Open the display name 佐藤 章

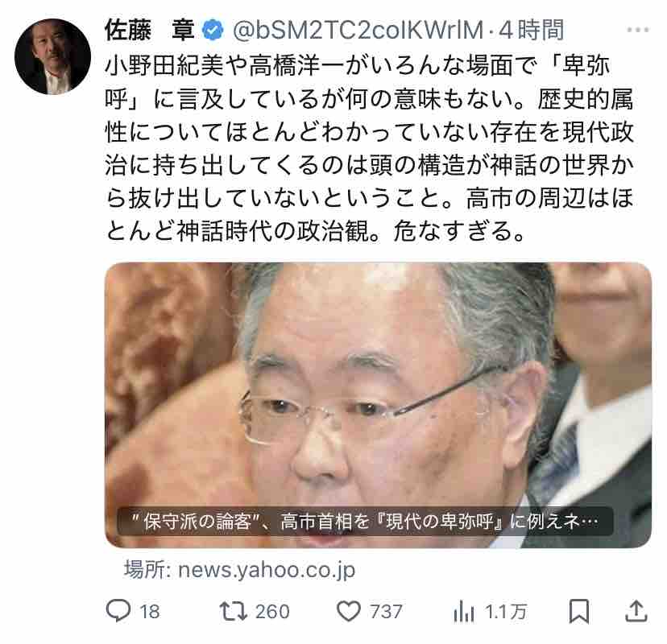click(150, 31)
